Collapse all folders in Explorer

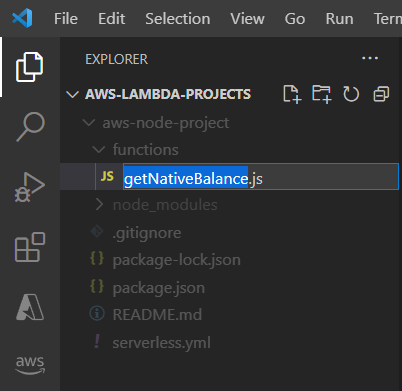[x=381, y=94]
